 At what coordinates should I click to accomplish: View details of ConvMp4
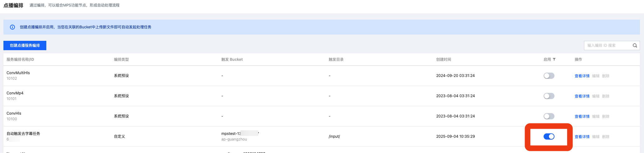coord(582,96)
